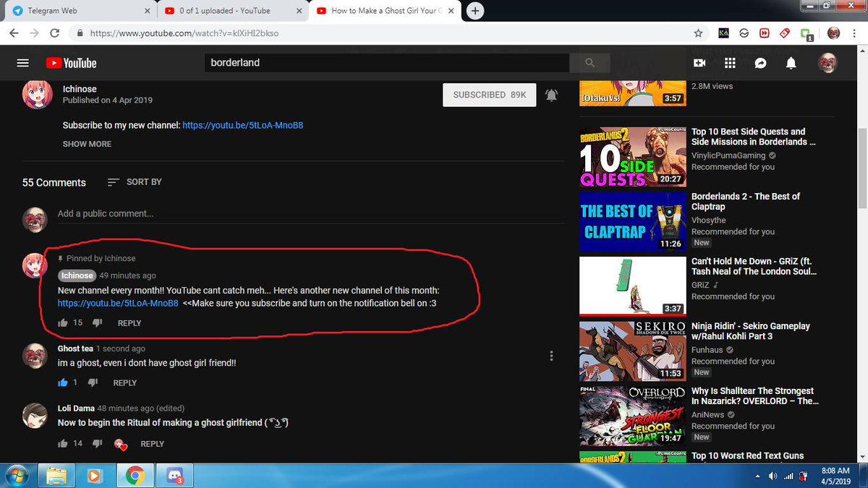Reply to the Loli Dama comment
The width and height of the screenshot is (868, 488).
click(x=152, y=444)
